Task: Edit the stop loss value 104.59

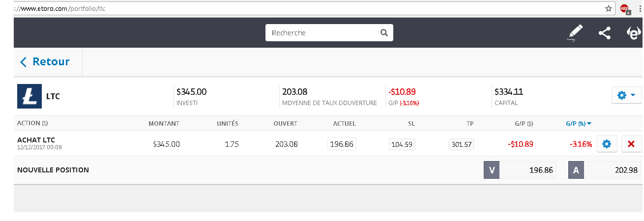Action: tap(402, 144)
